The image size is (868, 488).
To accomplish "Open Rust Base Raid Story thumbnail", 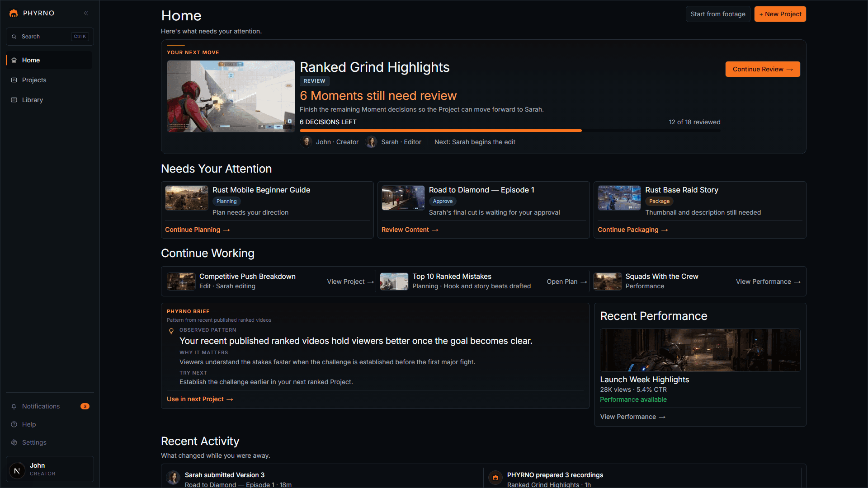I will (619, 198).
